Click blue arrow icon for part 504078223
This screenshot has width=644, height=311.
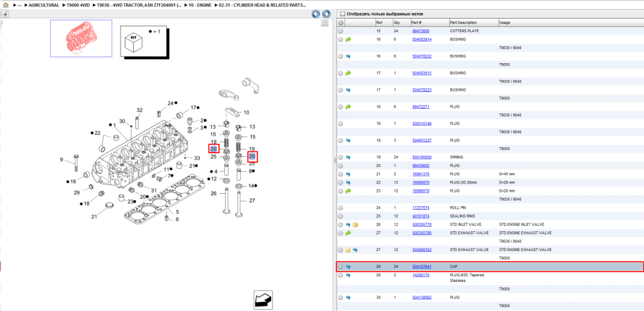pos(348,90)
